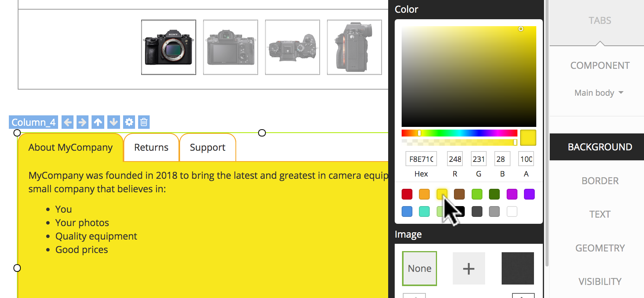This screenshot has width=644, height=298.
Task: Click the hue slider bar
Action: pos(459,133)
